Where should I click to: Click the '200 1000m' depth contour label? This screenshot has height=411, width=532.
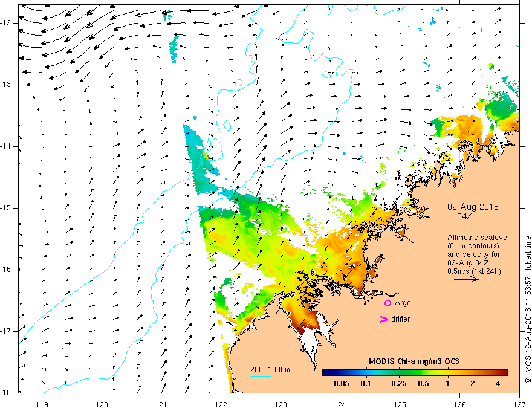click(x=270, y=370)
